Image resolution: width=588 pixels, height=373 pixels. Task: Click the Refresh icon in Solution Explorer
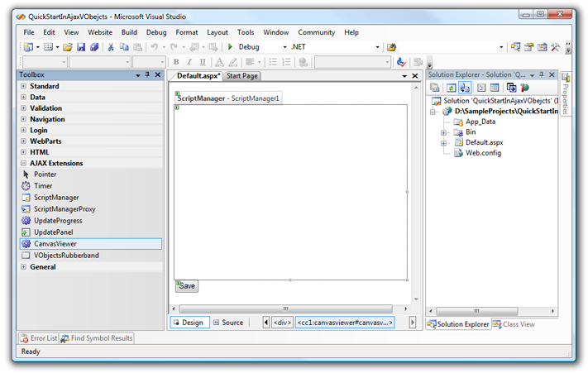tap(451, 88)
